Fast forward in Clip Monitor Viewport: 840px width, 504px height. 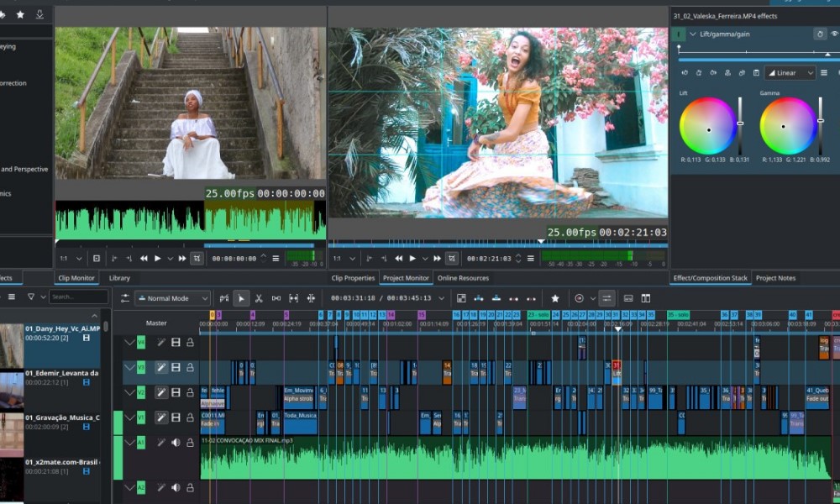pyautogui.click(x=182, y=258)
